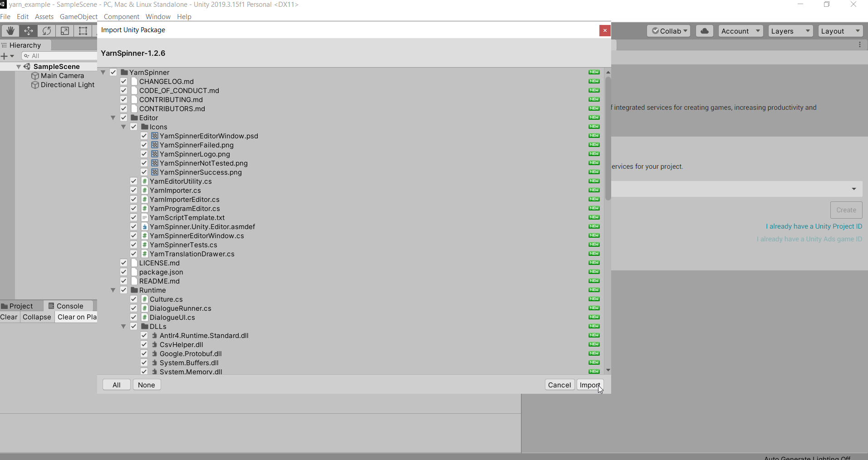Open the panel three-dot options menu

[859, 45]
